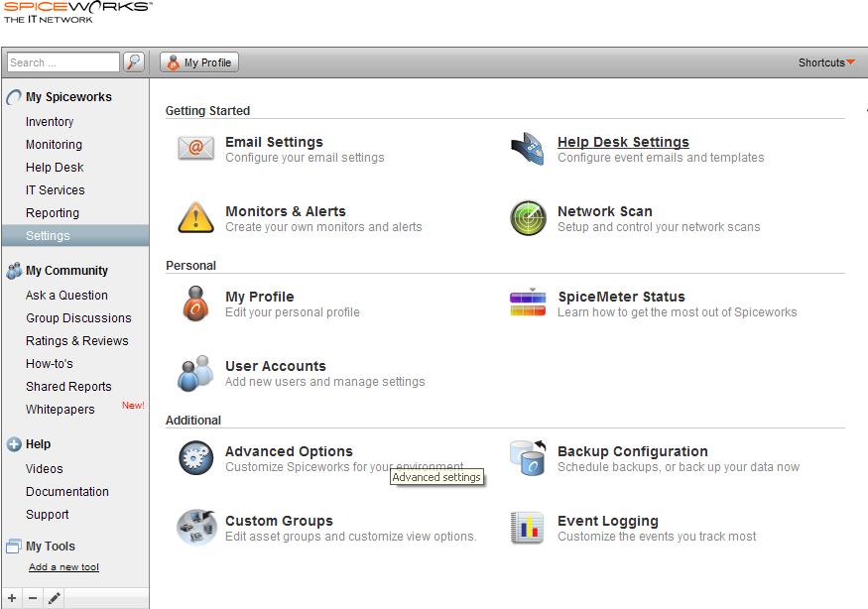Click the Custom Groups icon

click(196, 527)
